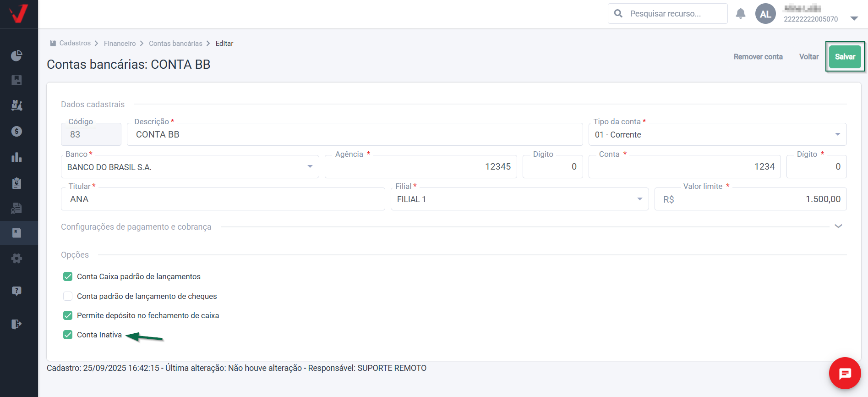The width and height of the screenshot is (868, 397).
Task: Click the logout door sidebar icon
Action: 16,324
